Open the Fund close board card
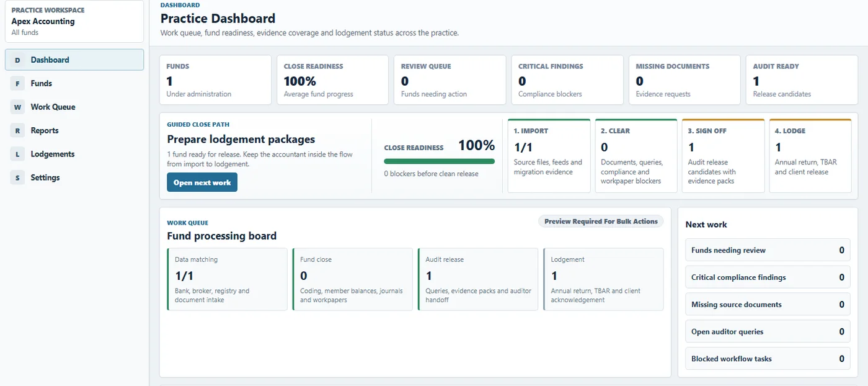The width and height of the screenshot is (868, 386). click(352, 279)
